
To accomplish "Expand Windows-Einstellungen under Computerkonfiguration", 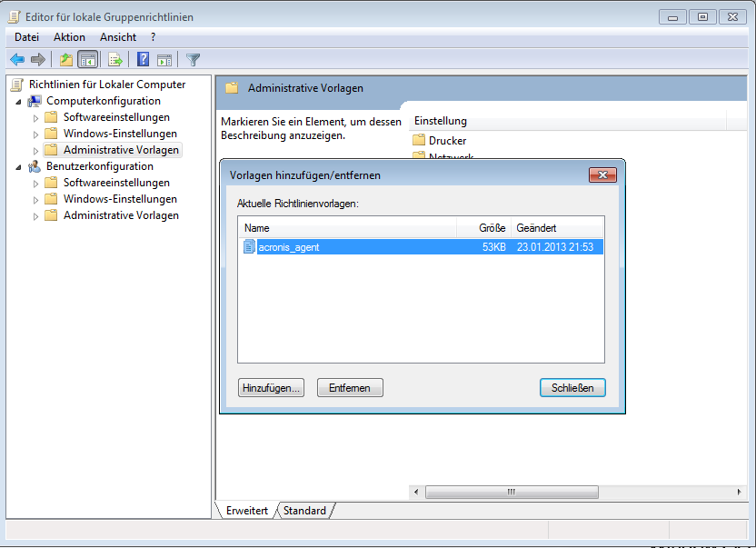I will click(x=35, y=135).
